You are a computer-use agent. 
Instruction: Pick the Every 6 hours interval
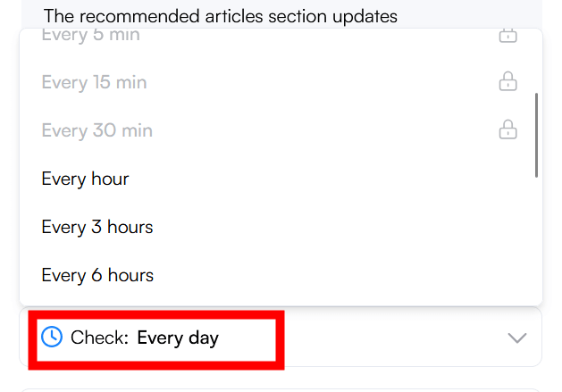[x=97, y=275]
